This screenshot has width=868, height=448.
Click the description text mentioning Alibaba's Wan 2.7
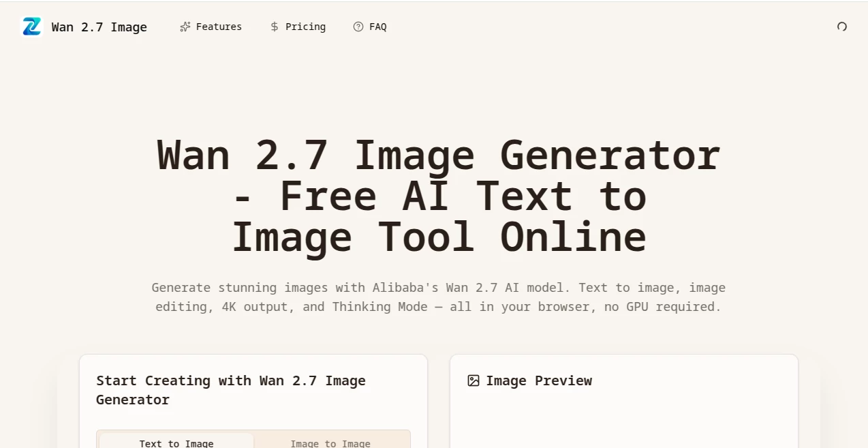439,297
